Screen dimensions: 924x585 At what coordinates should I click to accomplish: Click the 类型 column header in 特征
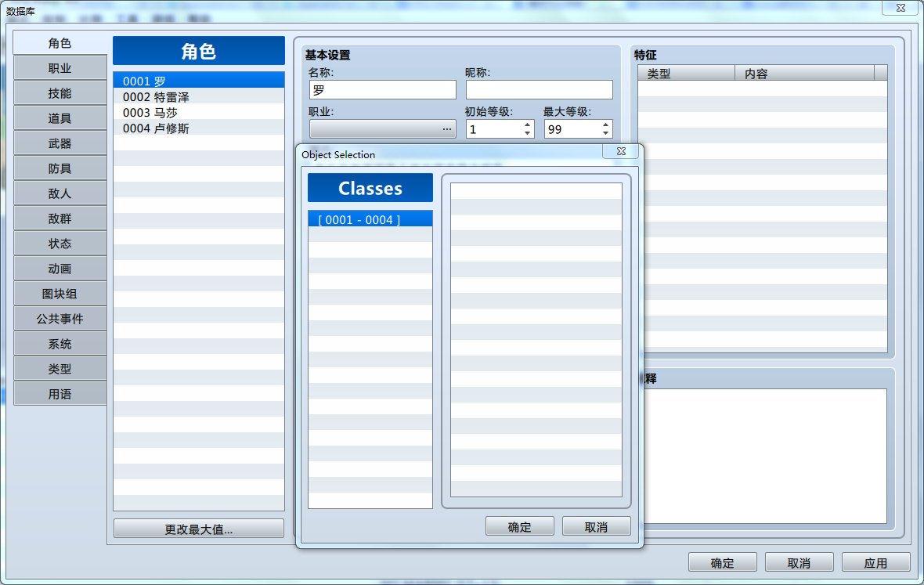pyautogui.click(x=687, y=73)
